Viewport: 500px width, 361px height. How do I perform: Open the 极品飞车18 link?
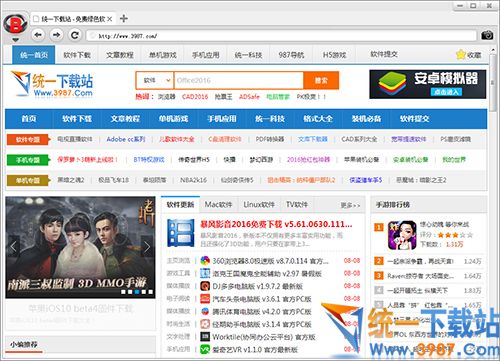(113, 180)
